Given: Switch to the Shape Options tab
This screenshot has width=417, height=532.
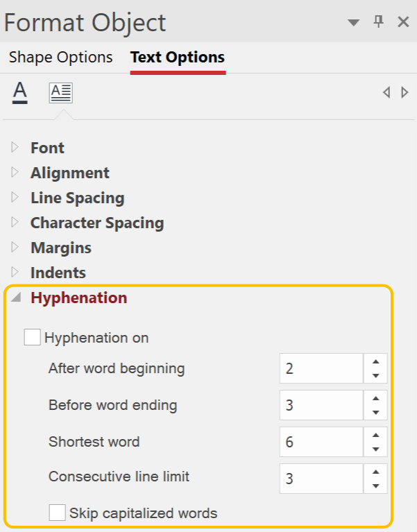Looking at the screenshot, I should pyautogui.click(x=61, y=57).
